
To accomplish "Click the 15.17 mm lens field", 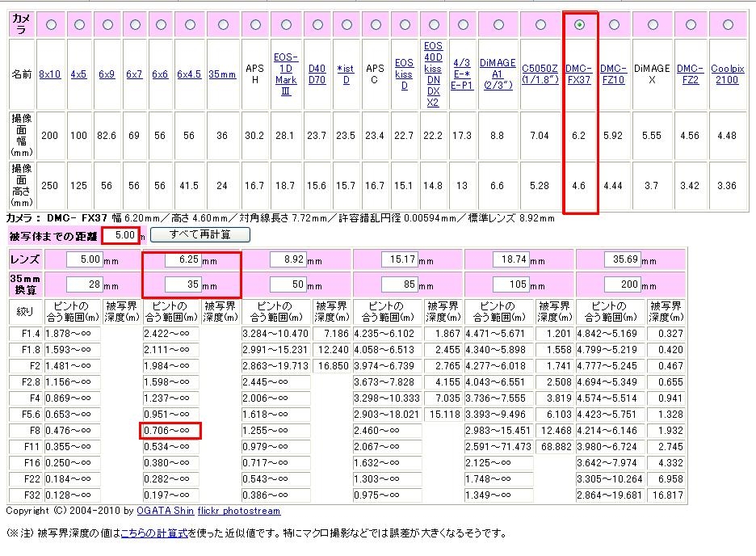I will pyautogui.click(x=400, y=259).
